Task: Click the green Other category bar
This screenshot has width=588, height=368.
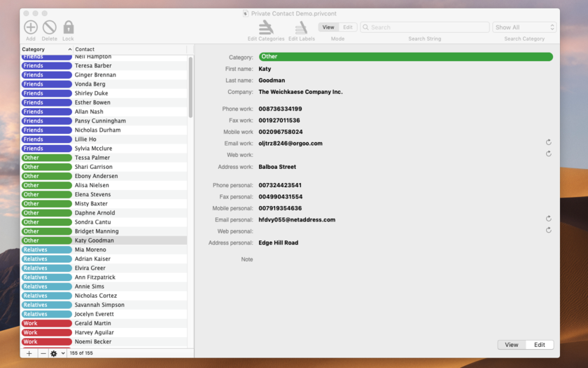Action: point(405,57)
